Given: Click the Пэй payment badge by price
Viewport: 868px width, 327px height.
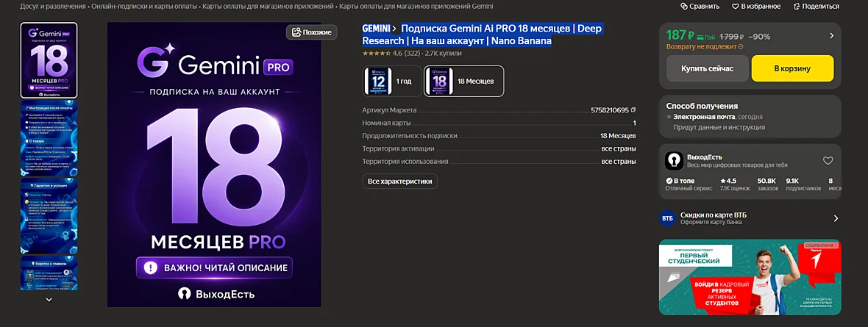Looking at the screenshot, I should [x=705, y=37].
